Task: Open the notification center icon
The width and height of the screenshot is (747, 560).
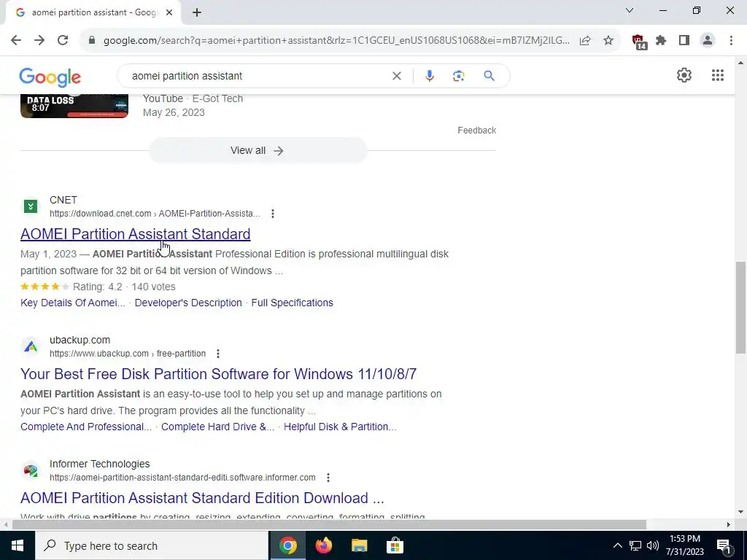Action: coord(724,546)
